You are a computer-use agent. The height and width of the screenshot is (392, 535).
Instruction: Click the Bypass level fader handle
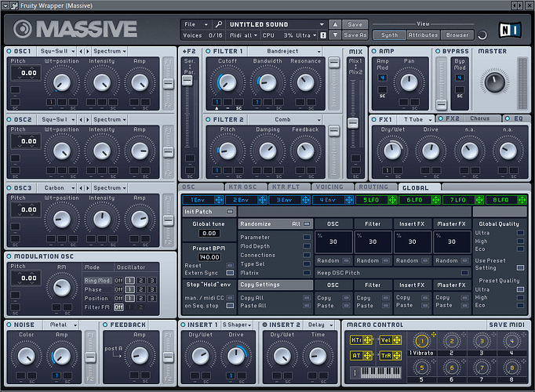441,104
